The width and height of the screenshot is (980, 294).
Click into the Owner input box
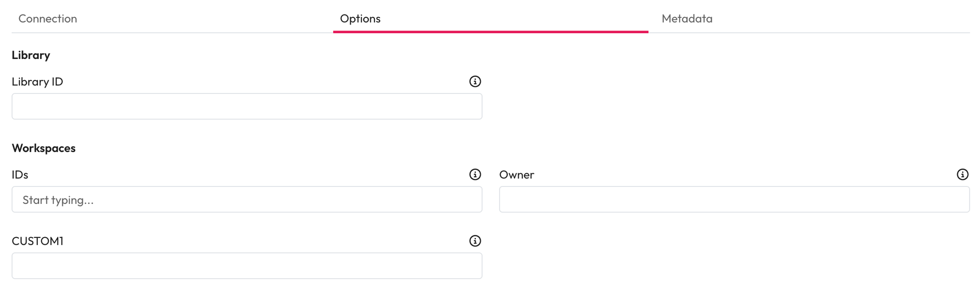click(x=734, y=200)
